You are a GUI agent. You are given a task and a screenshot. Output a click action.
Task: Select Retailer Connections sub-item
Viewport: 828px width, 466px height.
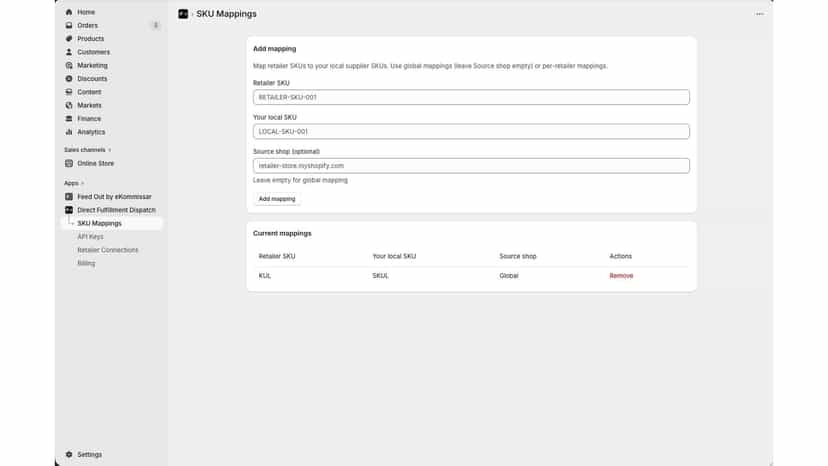[x=108, y=250]
